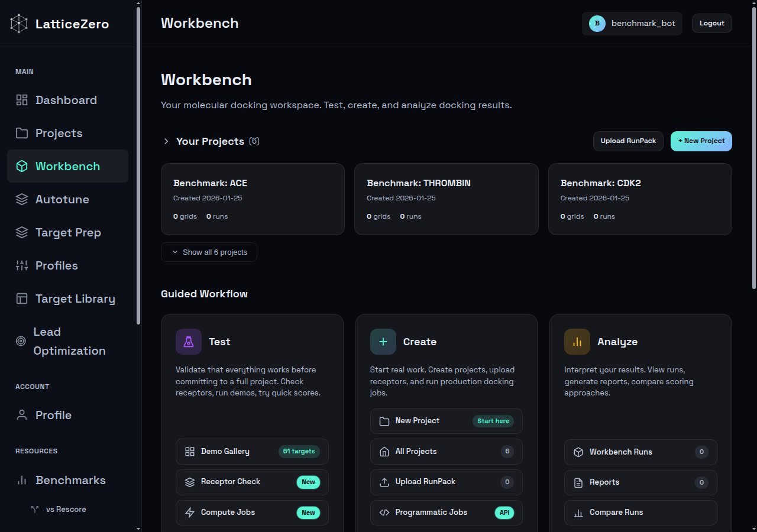Click the Logout button
The width and height of the screenshot is (757, 532).
(x=712, y=23)
